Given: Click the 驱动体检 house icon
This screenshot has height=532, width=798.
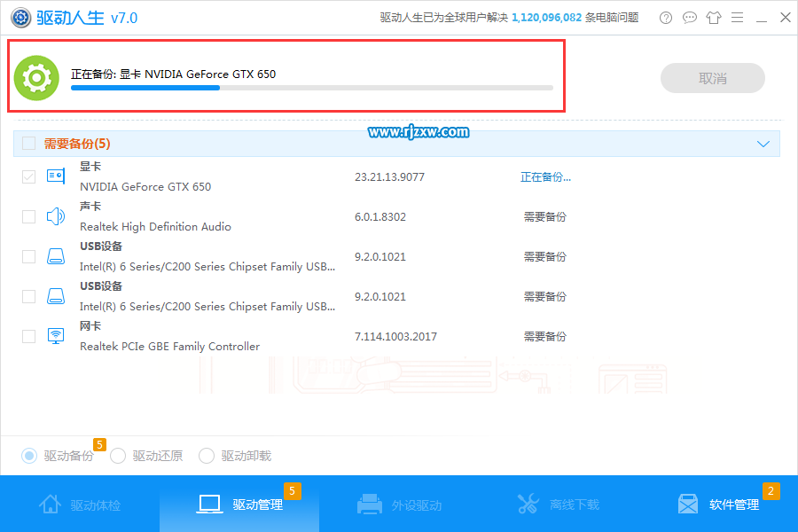Looking at the screenshot, I should [50, 504].
